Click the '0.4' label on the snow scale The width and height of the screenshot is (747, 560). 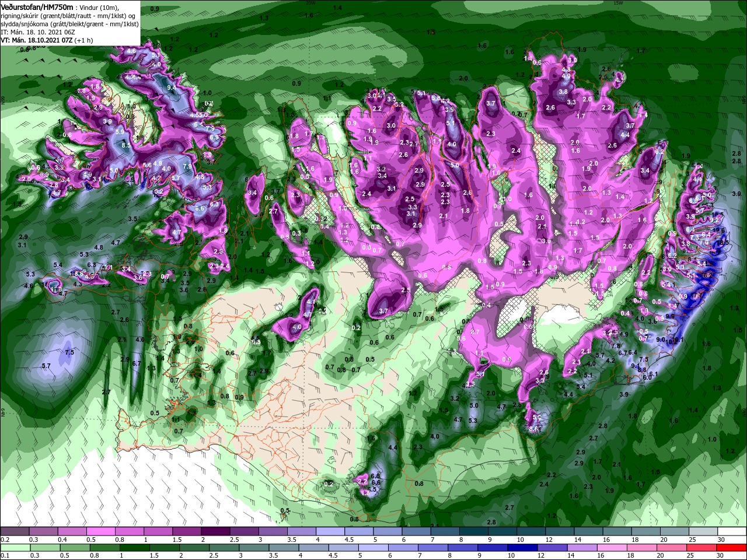pos(62,540)
